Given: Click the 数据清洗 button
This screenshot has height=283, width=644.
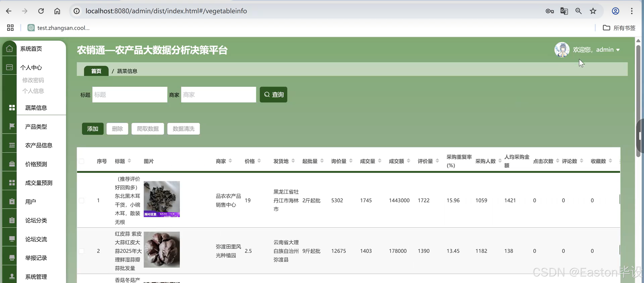Looking at the screenshot, I should point(183,129).
